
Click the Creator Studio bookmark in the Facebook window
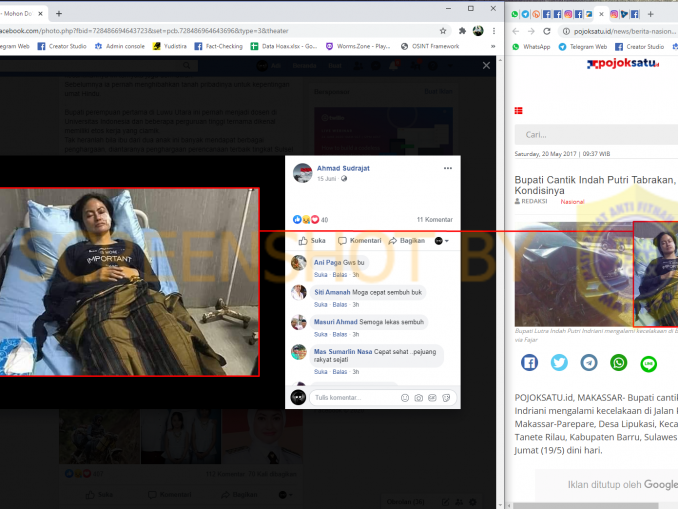tap(62, 46)
